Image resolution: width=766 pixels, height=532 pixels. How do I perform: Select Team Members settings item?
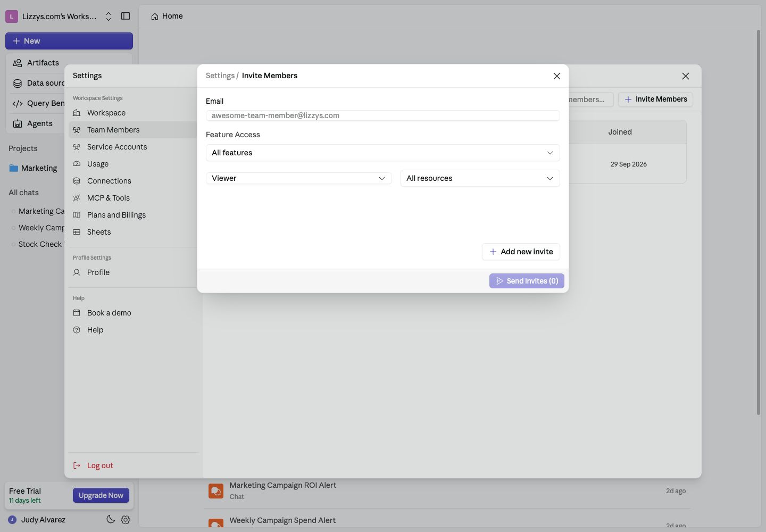click(x=132, y=130)
